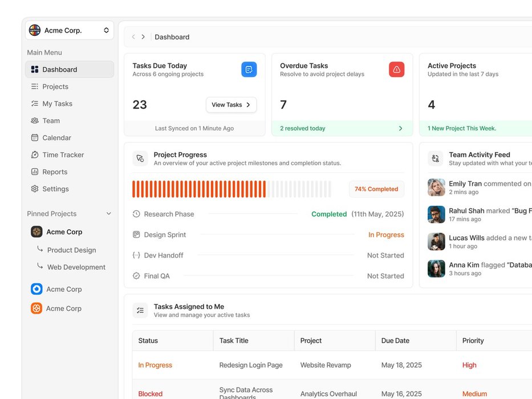Navigate forward with the right arrow

point(143,37)
